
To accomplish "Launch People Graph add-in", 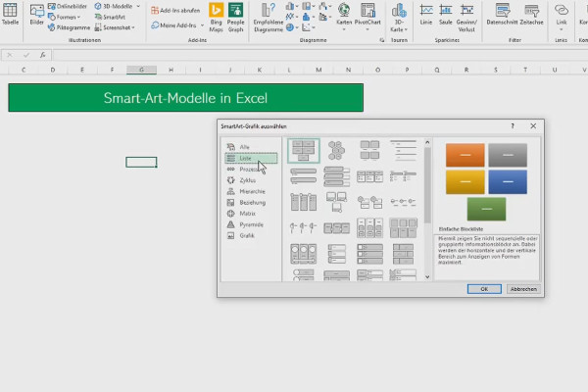I will [235, 18].
